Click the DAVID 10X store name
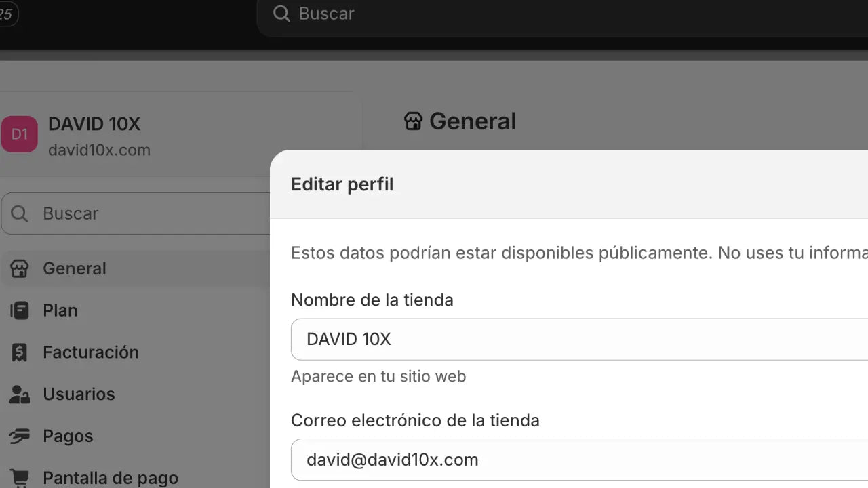The height and width of the screenshot is (488, 868). click(x=94, y=124)
